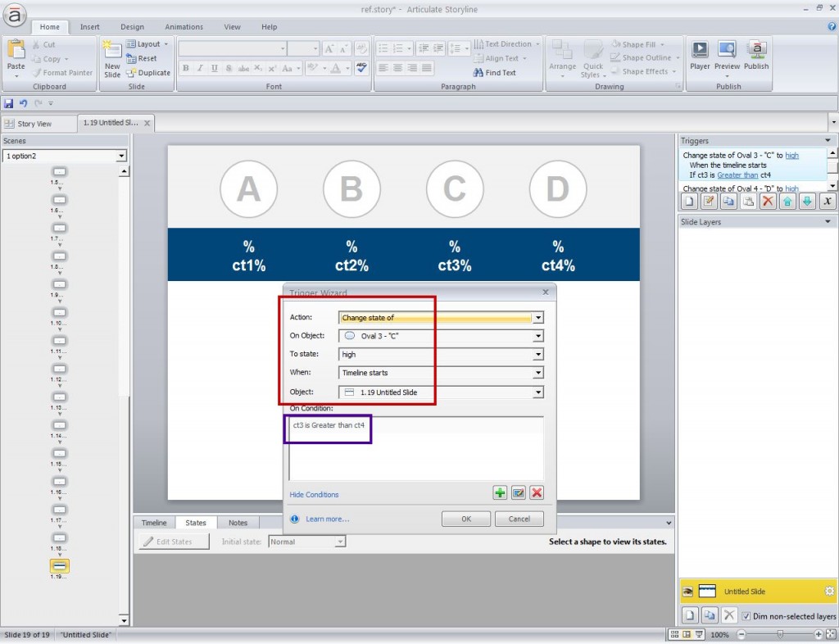Select the Timeline tab in bottom panel
Image resolution: width=839 pixels, height=644 pixels.
tap(154, 523)
